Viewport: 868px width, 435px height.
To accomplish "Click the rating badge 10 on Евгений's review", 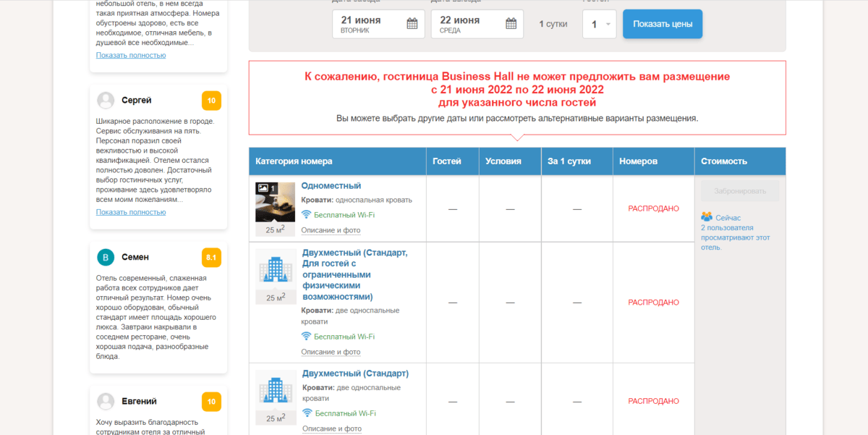I will pyautogui.click(x=211, y=402).
